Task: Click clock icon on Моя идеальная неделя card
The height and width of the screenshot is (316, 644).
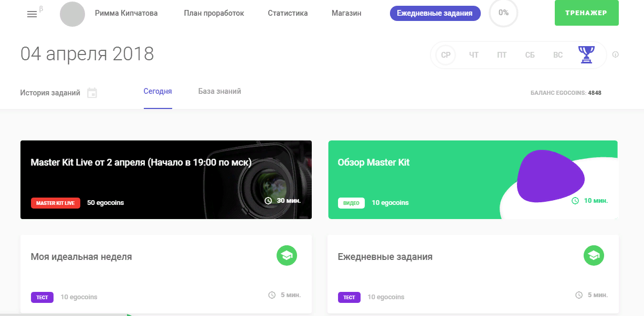Action: coord(272,295)
